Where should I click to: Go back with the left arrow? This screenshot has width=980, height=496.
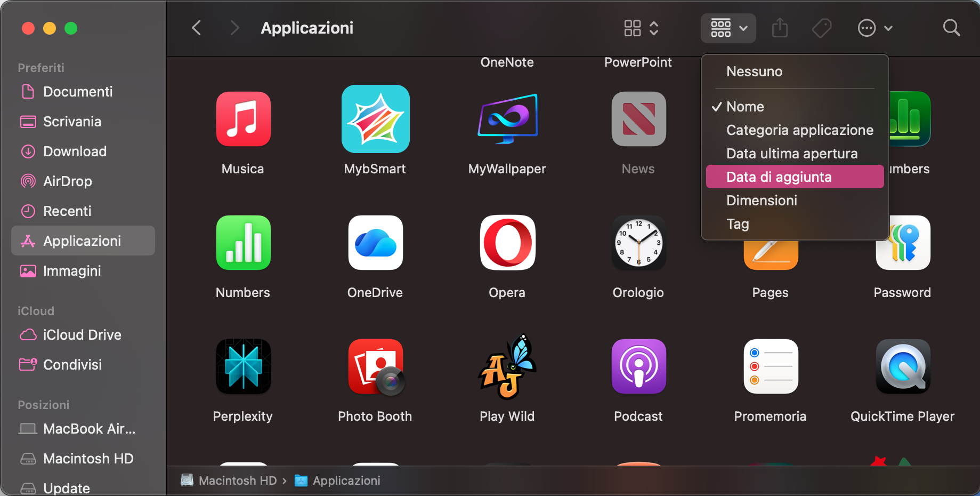(x=197, y=28)
